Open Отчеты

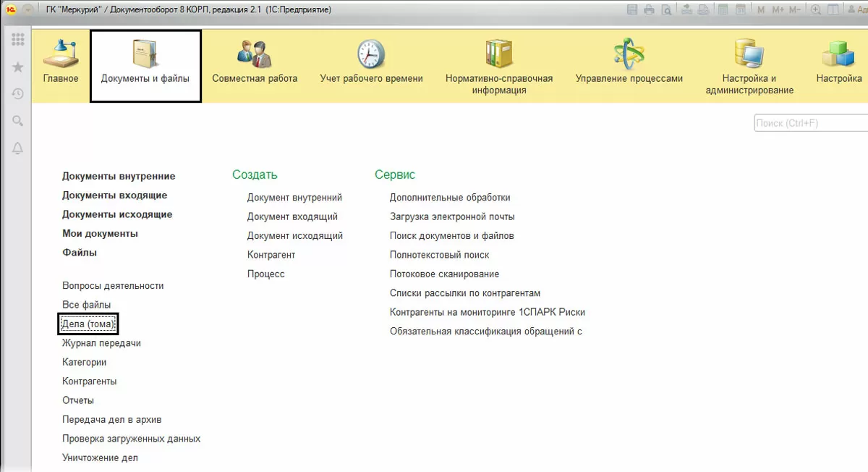pos(78,400)
